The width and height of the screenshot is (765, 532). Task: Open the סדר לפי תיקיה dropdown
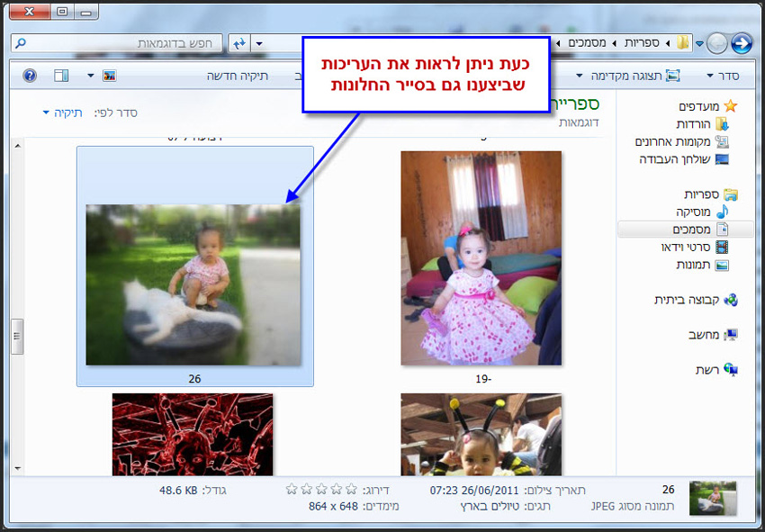click(x=62, y=113)
